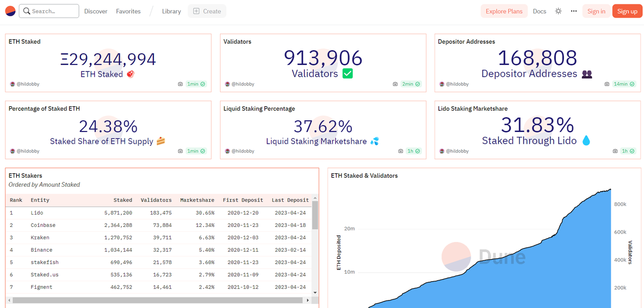Open @hildobby link in Depositor Addresses card
Viewport: 644px width, 308px height.
[457, 84]
